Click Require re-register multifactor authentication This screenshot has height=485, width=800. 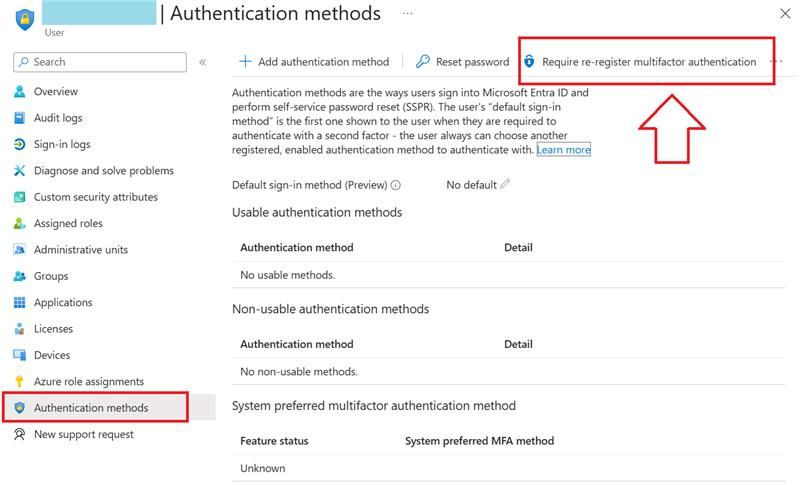pos(640,62)
